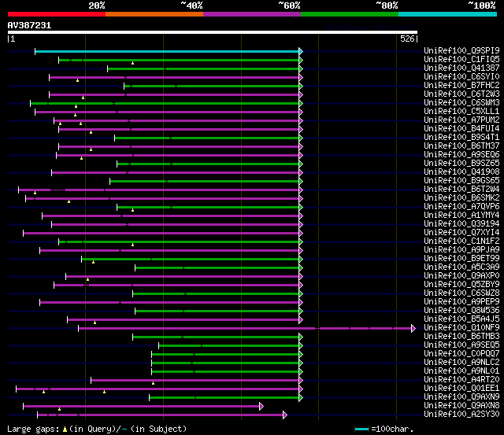Screen dimensions: 504x435
Task: Select the UniRef100_A7QVP6 label
Action: tap(461, 206)
